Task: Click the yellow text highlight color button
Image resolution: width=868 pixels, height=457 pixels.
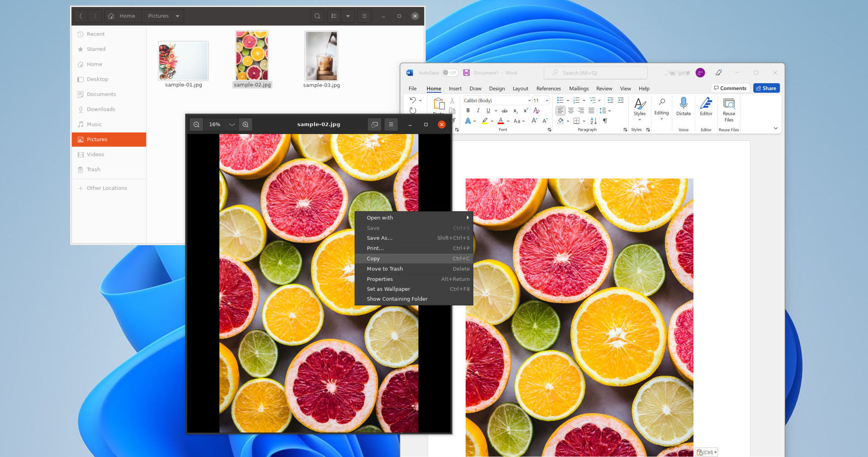Action: (485, 121)
